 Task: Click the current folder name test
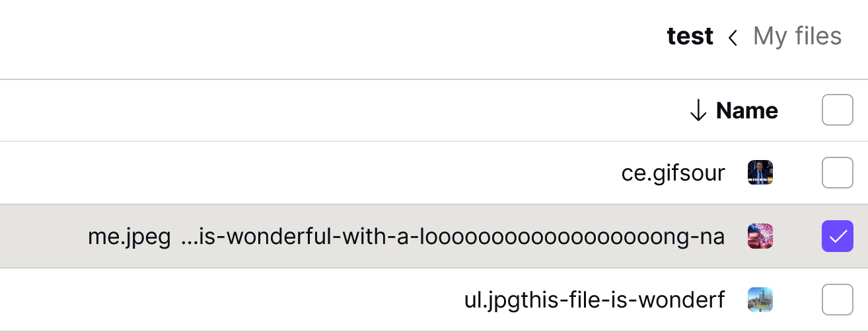click(690, 36)
